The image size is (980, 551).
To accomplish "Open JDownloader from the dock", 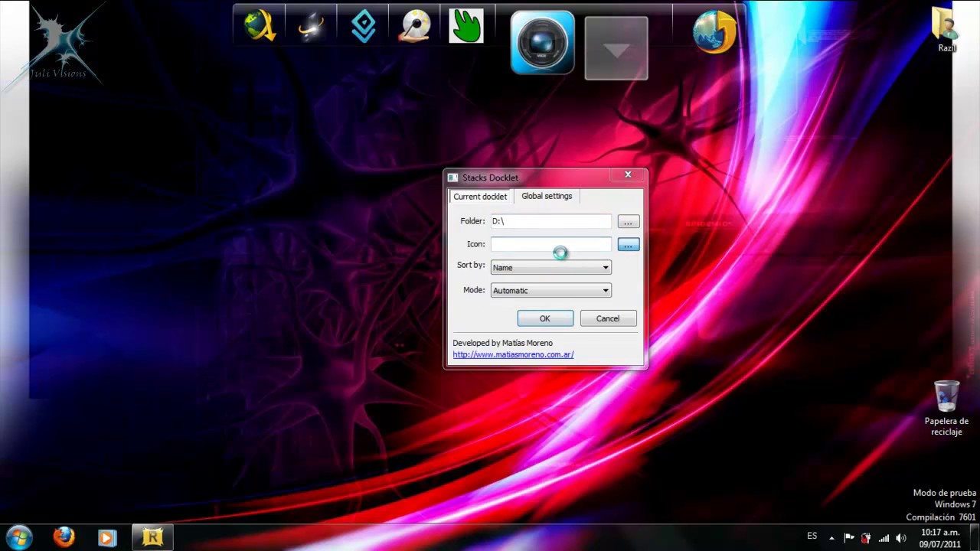I will pos(259,25).
